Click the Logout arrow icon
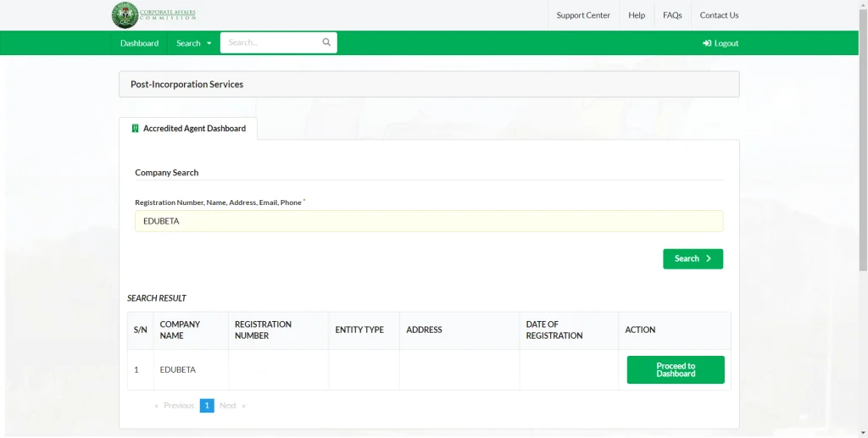Screen dimensions: 868x438 707,43
